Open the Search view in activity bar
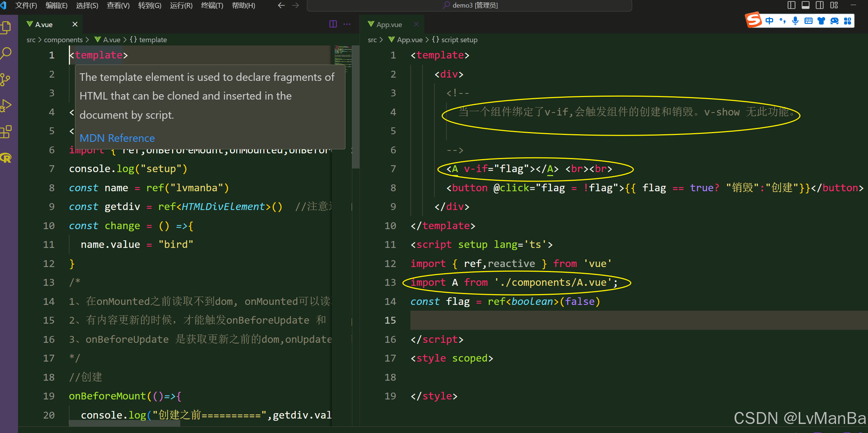 6,53
